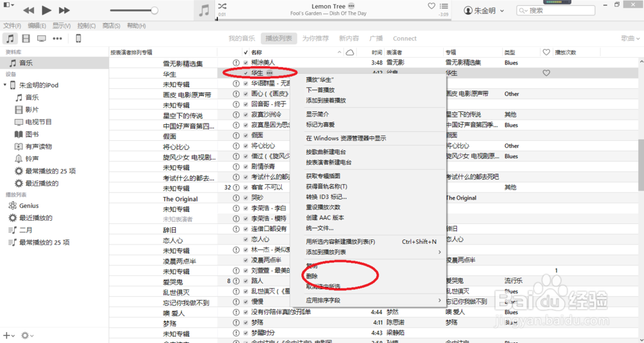Screen dimensions: 644x343
Task: Start playback with the play button
Action: point(46,10)
